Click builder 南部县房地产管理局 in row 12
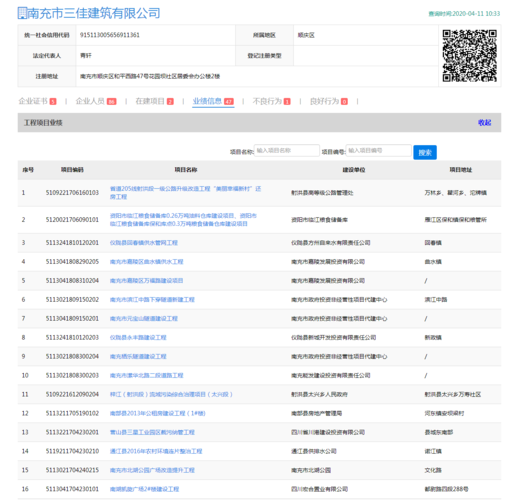The image size is (523, 500). [317, 413]
